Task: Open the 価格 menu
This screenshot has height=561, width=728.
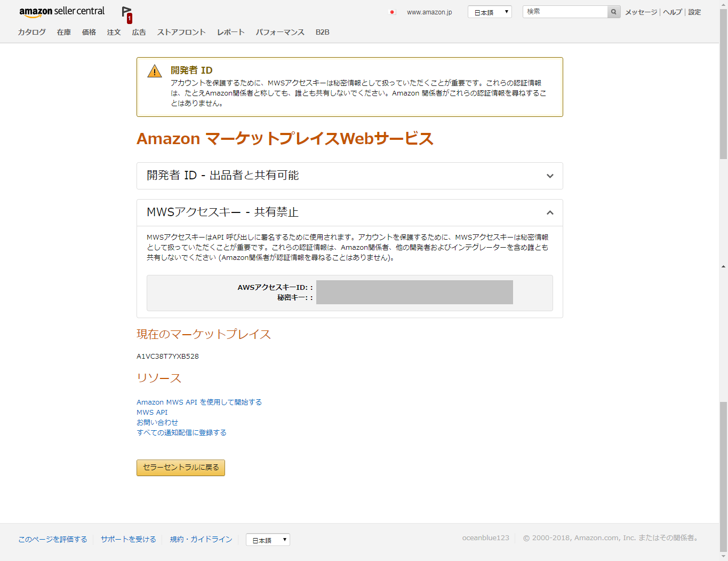Action: pos(89,32)
